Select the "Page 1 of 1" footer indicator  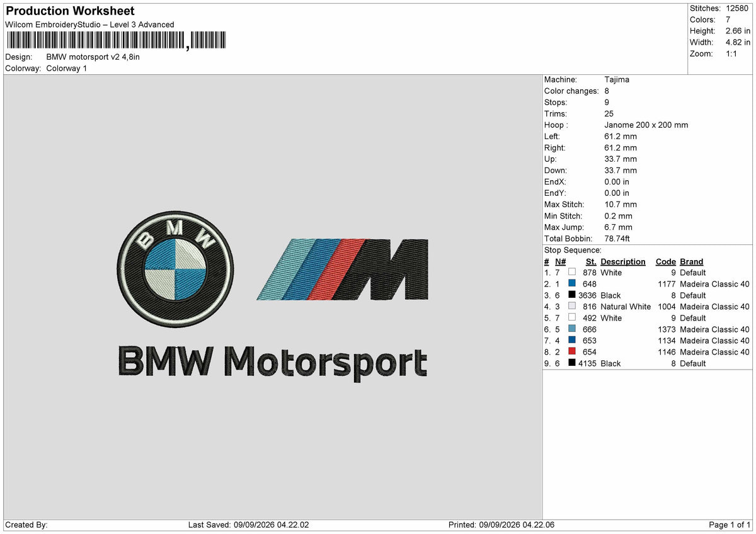tap(730, 525)
